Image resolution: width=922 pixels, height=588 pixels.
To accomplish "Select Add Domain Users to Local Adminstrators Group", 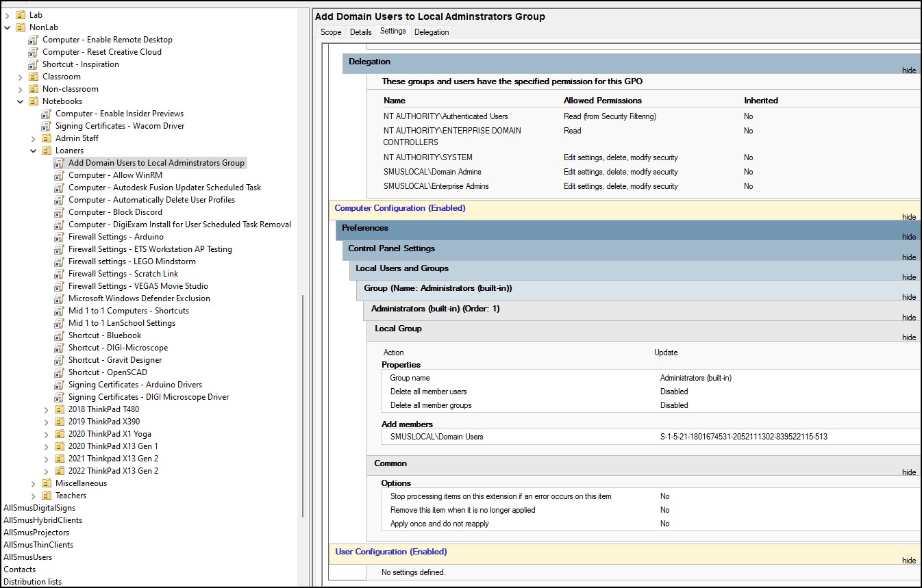I will point(156,163).
